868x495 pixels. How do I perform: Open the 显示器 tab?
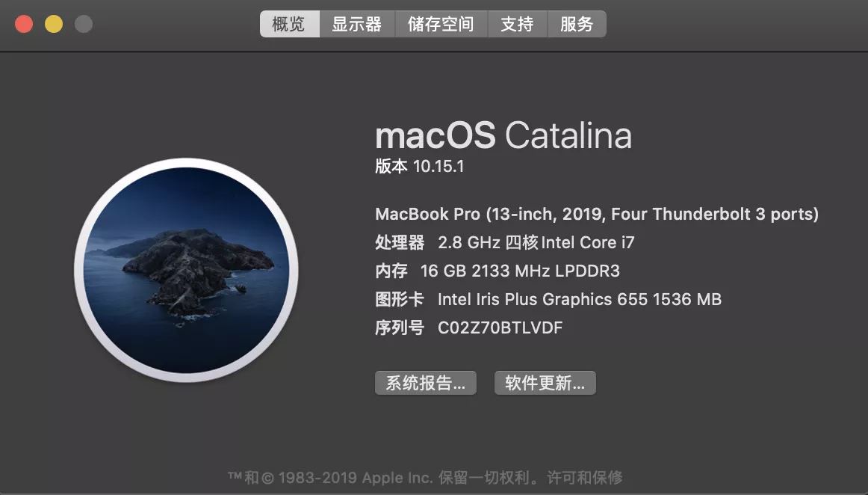point(357,24)
